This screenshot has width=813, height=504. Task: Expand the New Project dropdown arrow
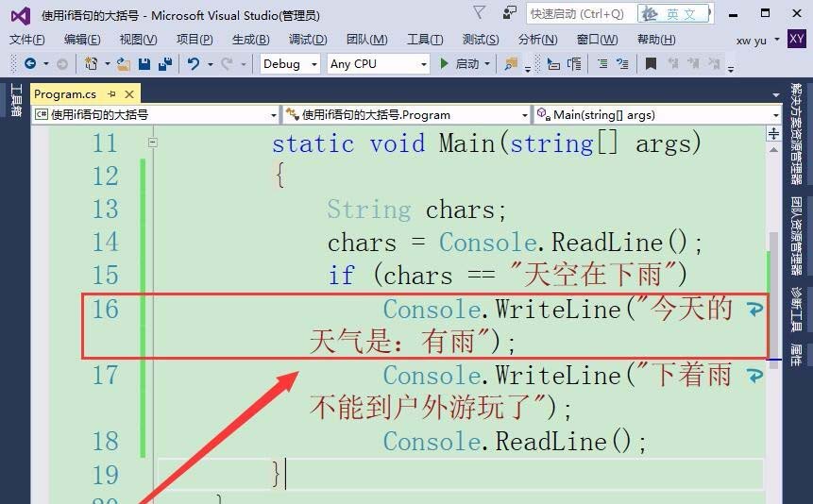(x=108, y=64)
